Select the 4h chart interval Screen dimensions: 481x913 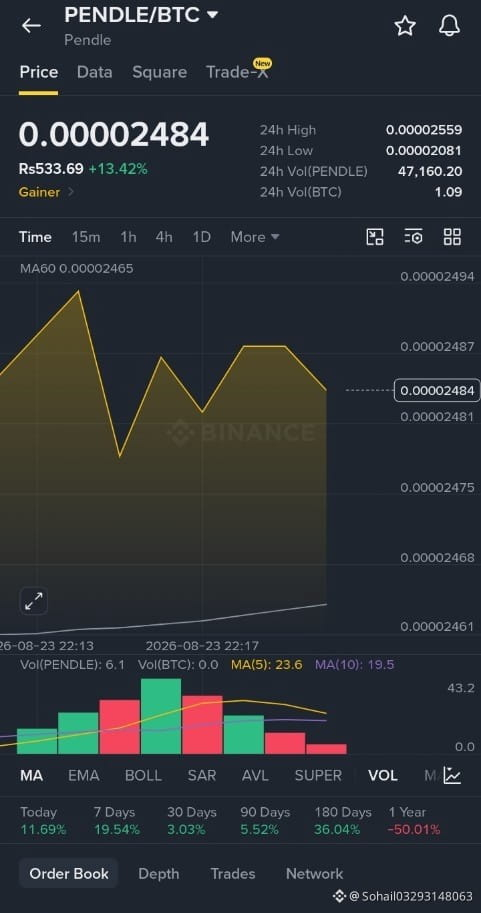[x=164, y=237]
